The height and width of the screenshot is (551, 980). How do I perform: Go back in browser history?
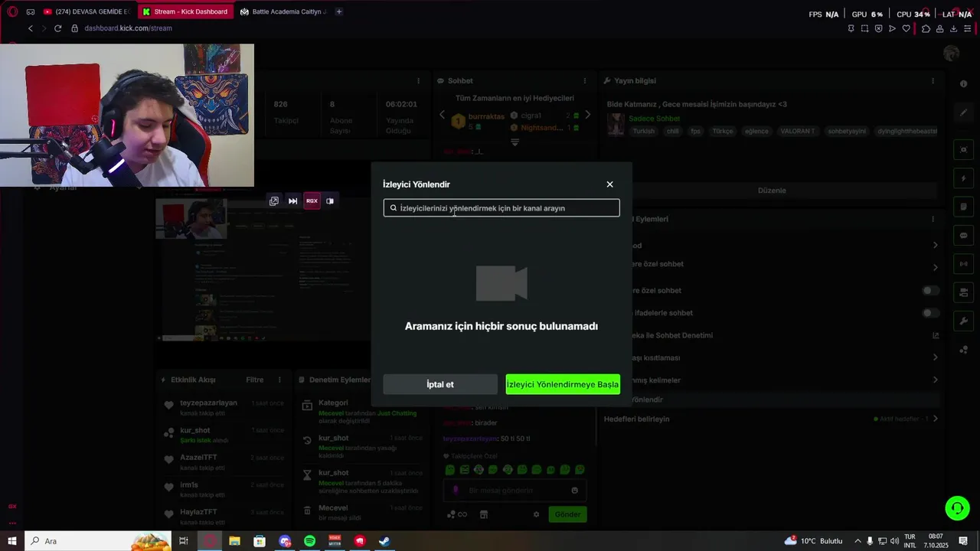(31, 28)
